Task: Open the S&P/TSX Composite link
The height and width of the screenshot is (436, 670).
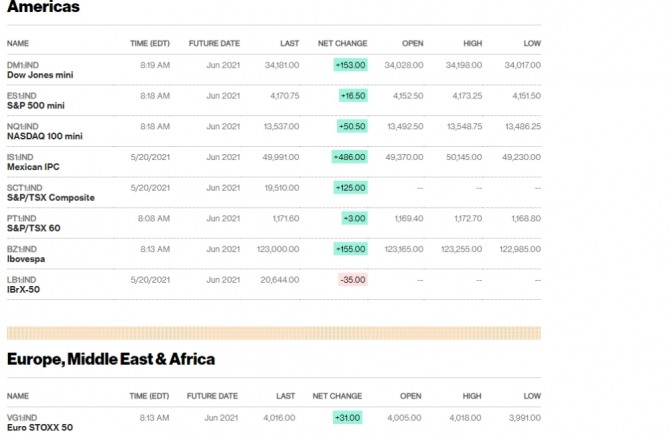Action: tap(51, 197)
